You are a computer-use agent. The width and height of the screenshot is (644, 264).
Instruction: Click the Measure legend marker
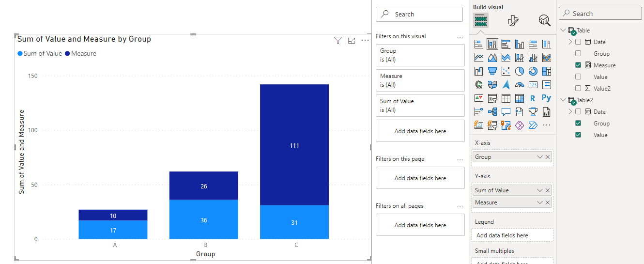(x=67, y=54)
